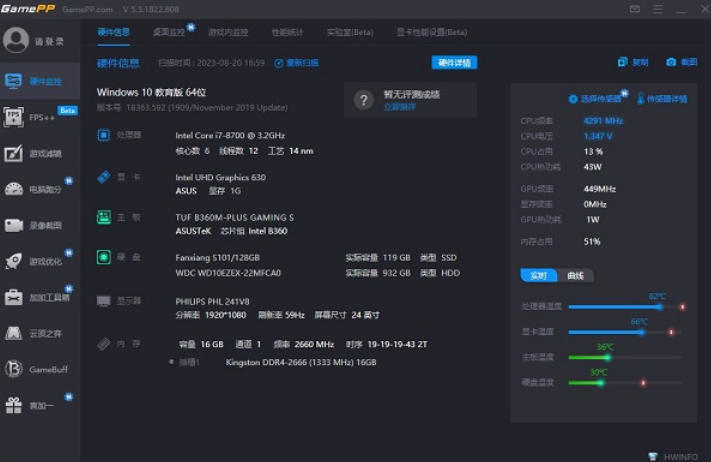Click the memory RAM icon

point(103,344)
